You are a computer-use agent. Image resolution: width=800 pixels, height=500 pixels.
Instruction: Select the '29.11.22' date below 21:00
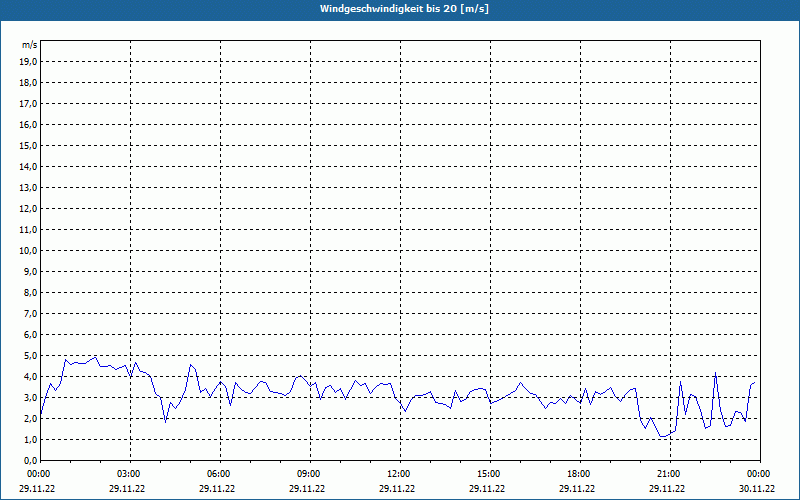pyautogui.click(x=667, y=488)
